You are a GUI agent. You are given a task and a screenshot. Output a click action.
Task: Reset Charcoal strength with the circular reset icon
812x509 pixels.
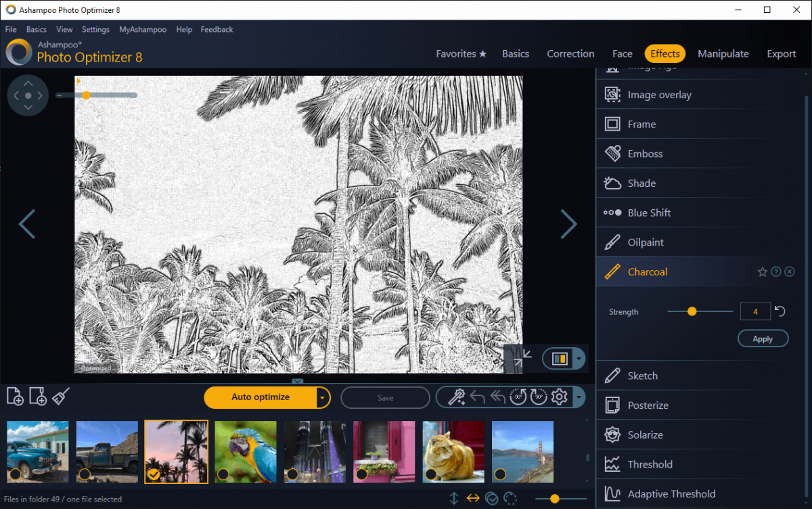pos(780,311)
